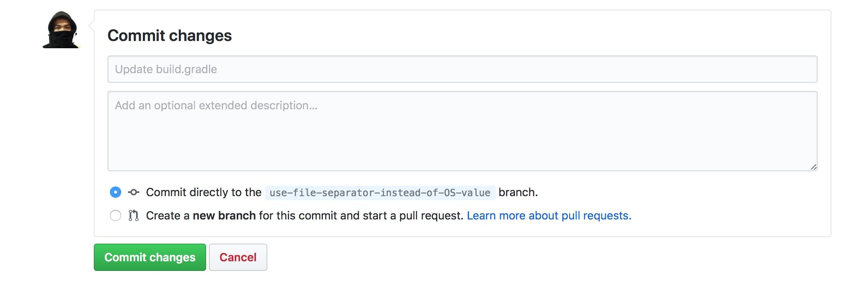Click the Commit changes heading text
The width and height of the screenshot is (868, 287).
(169, 36)
